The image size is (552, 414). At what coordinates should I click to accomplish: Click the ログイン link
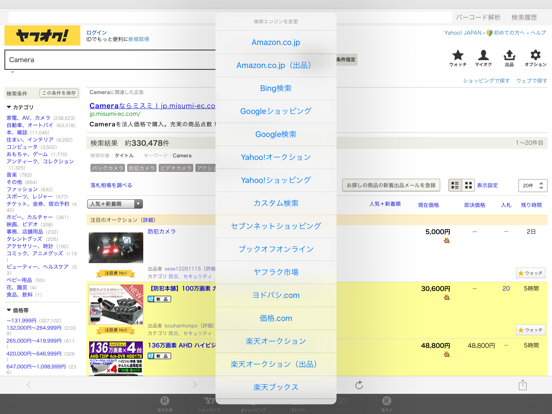coord(96,33)
